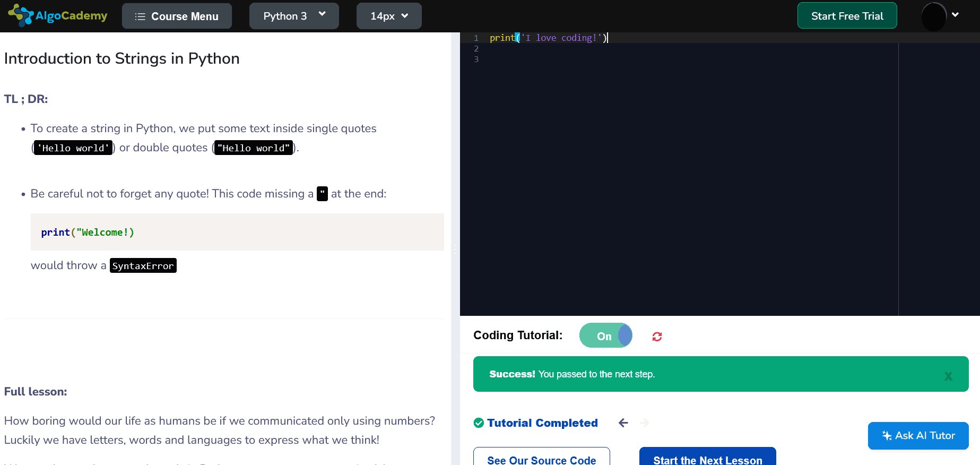
Task: Start the Next Lesson
Action: [707, 457]
